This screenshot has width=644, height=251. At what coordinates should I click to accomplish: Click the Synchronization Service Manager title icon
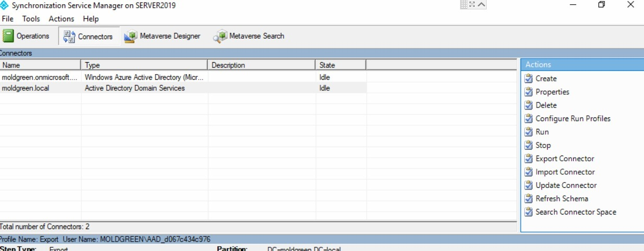[5, 5]
